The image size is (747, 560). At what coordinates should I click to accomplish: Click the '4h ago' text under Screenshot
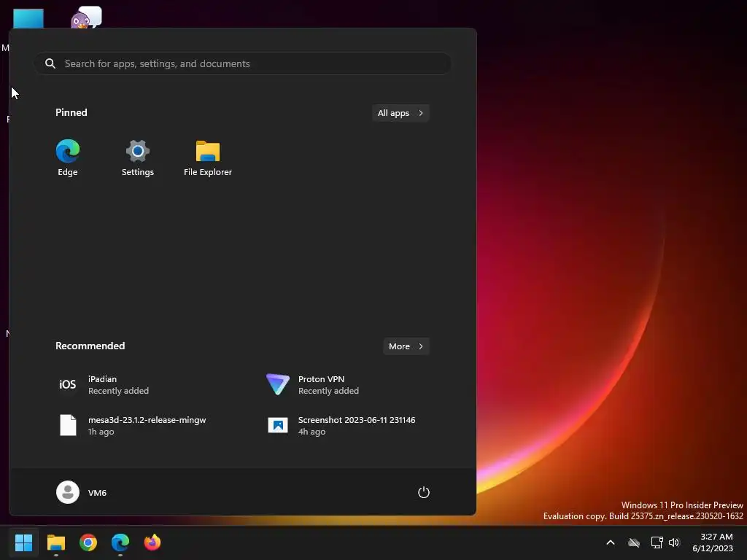tap(311, 432)
